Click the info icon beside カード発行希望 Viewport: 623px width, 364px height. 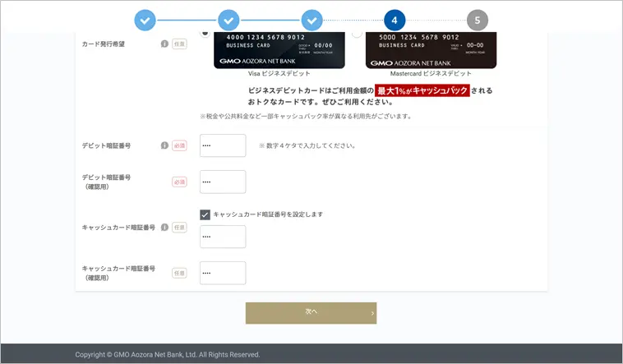[164, 44]
